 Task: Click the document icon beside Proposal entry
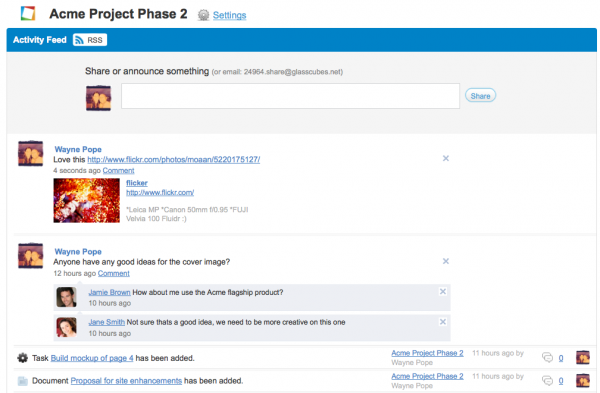(23, 381)
